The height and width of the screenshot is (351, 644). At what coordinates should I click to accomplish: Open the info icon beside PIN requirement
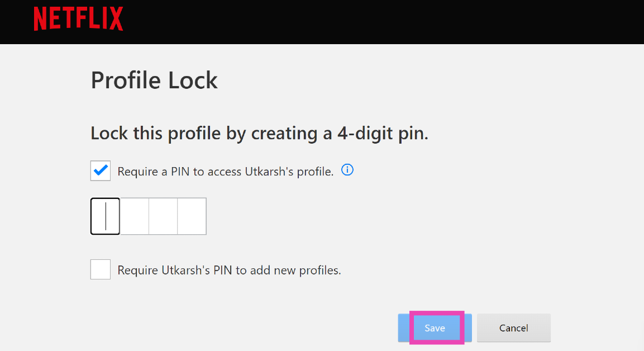pyautogui.click(x=347, y=170)
